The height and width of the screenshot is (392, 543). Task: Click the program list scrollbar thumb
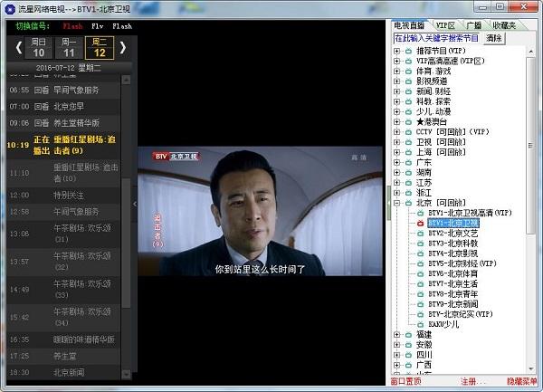coord(127,243)
